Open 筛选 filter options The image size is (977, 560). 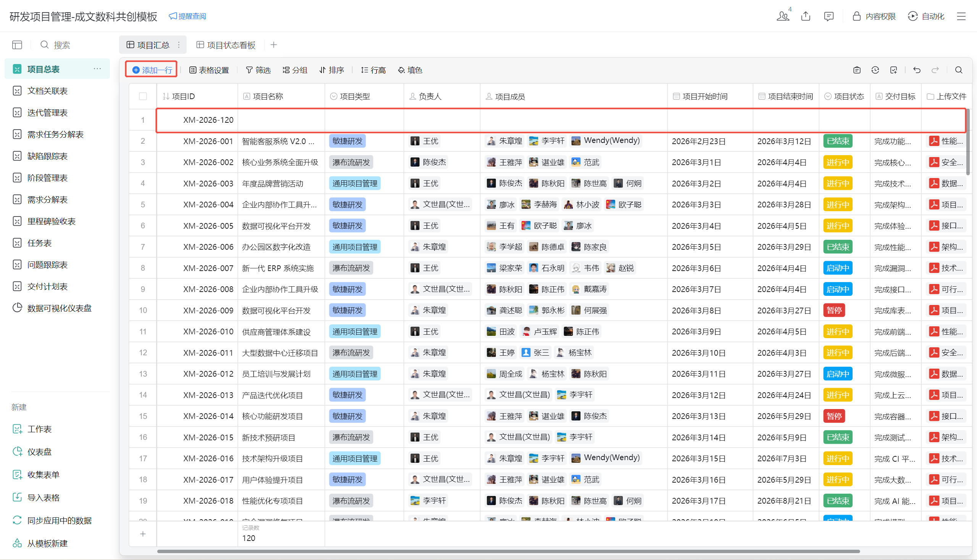pyautogui.click(x=258, y=70)
